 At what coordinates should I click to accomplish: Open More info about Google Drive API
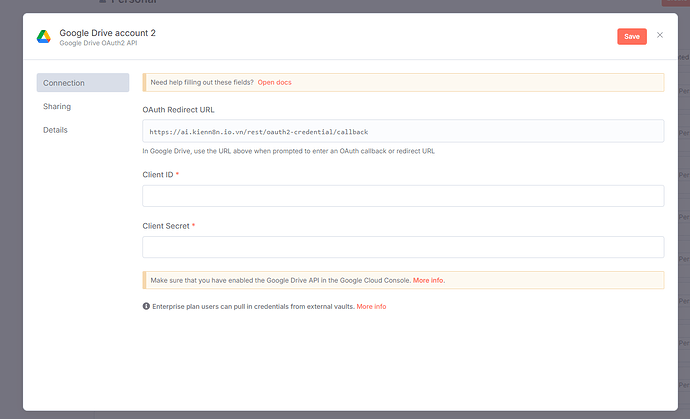[428, 280]
